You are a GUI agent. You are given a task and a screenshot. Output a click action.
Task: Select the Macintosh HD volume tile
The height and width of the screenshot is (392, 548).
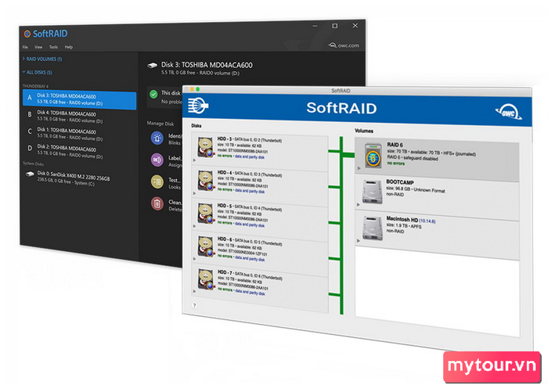(x=437, y=235)
